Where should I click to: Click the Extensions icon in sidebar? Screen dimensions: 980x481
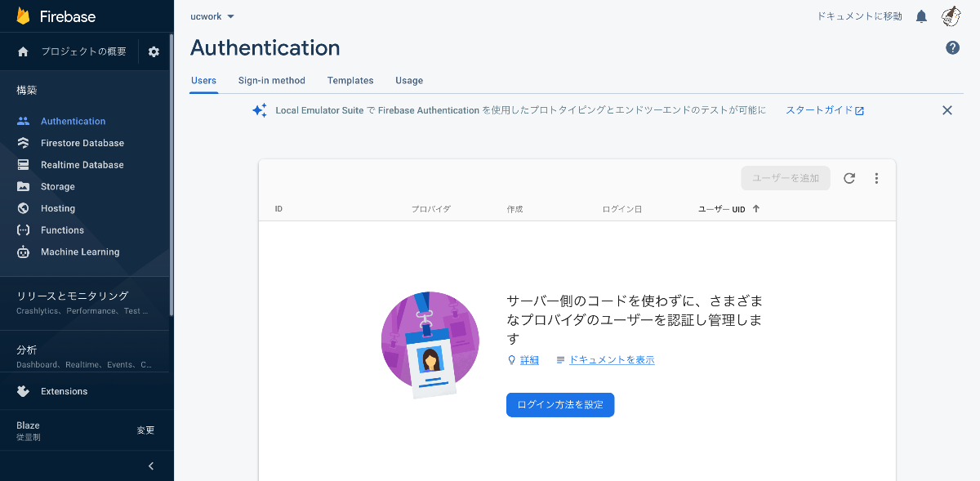23,391
